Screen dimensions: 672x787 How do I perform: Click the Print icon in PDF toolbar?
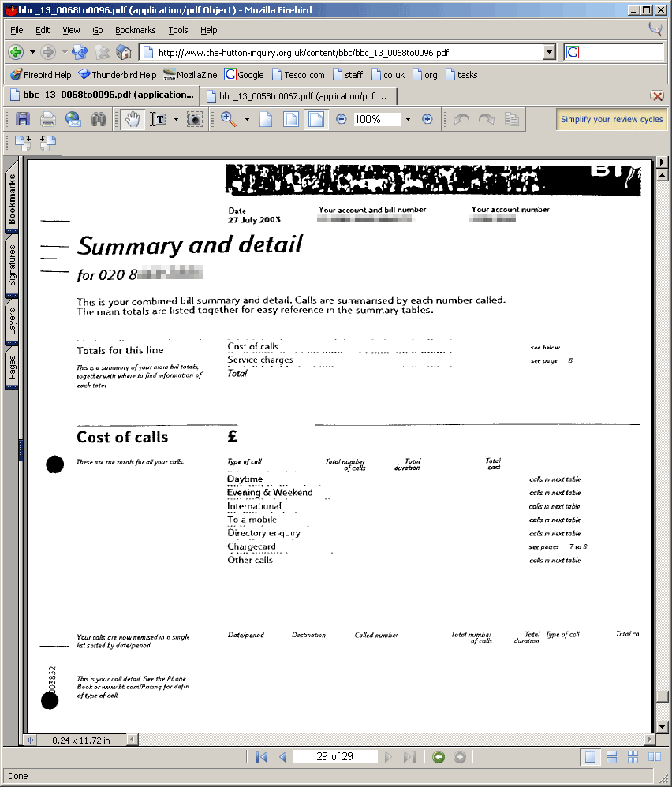[47, 120]
